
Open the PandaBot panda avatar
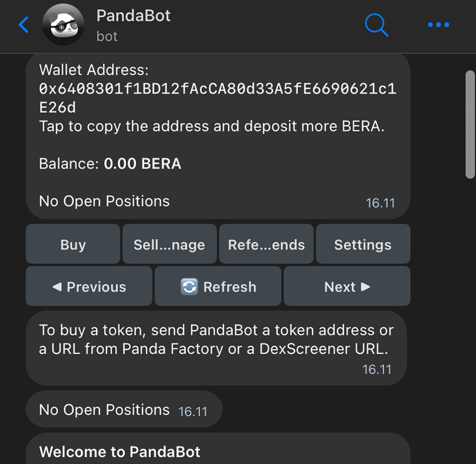(x=63, y=26)
